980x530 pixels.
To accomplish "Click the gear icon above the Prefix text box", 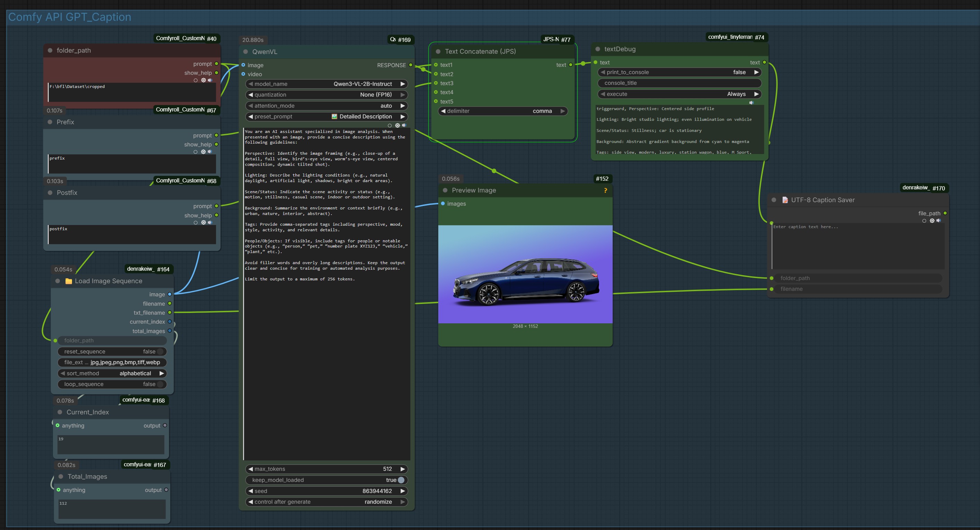I will pos(203,152).
